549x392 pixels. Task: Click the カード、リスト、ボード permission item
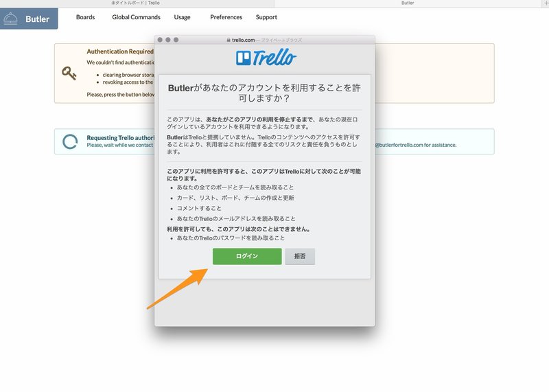pos(235,198)
